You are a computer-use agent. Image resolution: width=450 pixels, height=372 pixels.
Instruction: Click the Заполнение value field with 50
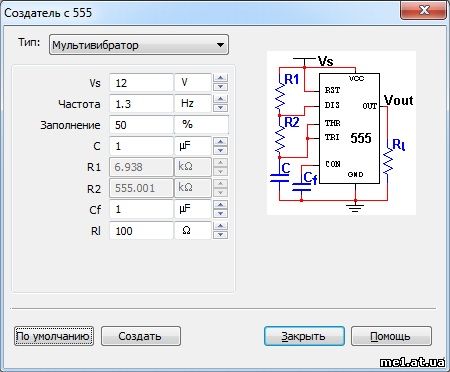click(141, 125)
